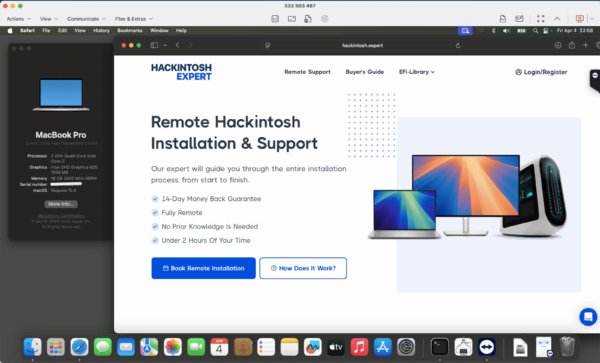Open the Help menu in menu bar
Screen dimensions: 600x363
(x=181, y=31)
